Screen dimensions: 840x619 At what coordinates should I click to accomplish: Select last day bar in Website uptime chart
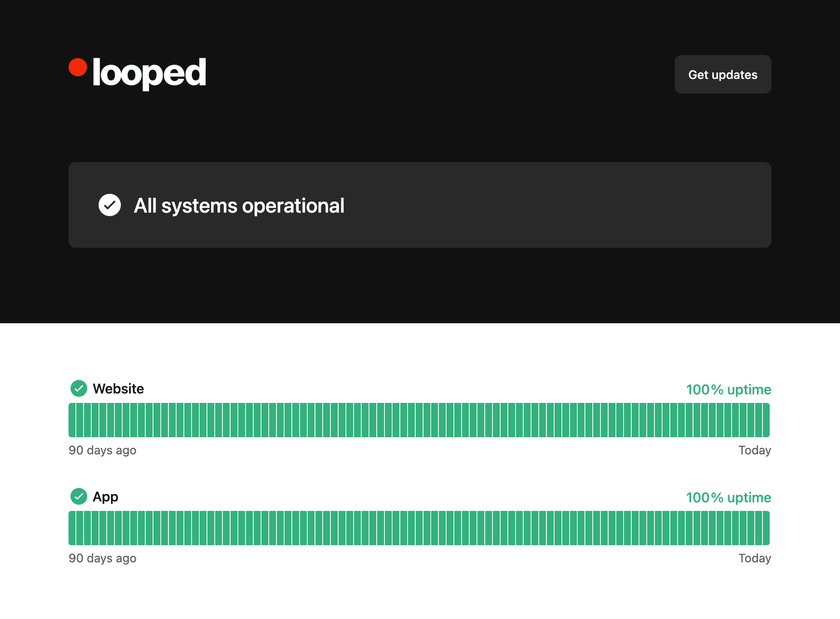pyautogui.click(x=766, y=420)
